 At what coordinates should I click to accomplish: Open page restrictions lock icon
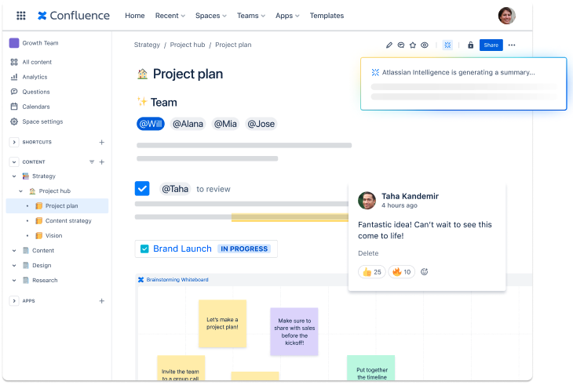(x=470, y=45)
